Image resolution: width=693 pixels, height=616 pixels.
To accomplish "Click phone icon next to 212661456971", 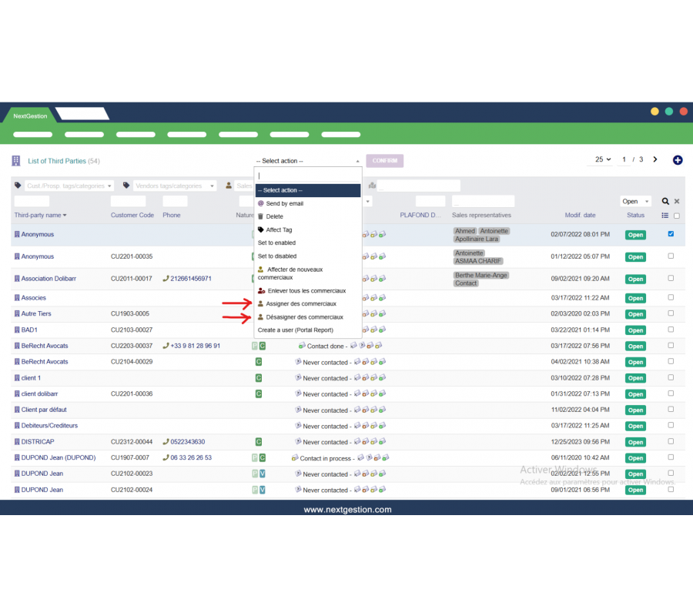I will click(166, 279).
